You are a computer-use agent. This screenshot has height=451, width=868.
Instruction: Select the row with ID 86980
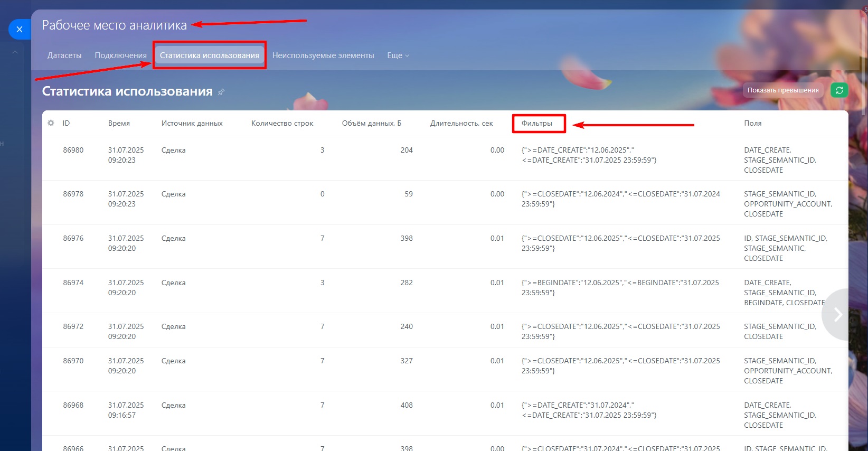[73, 151]
